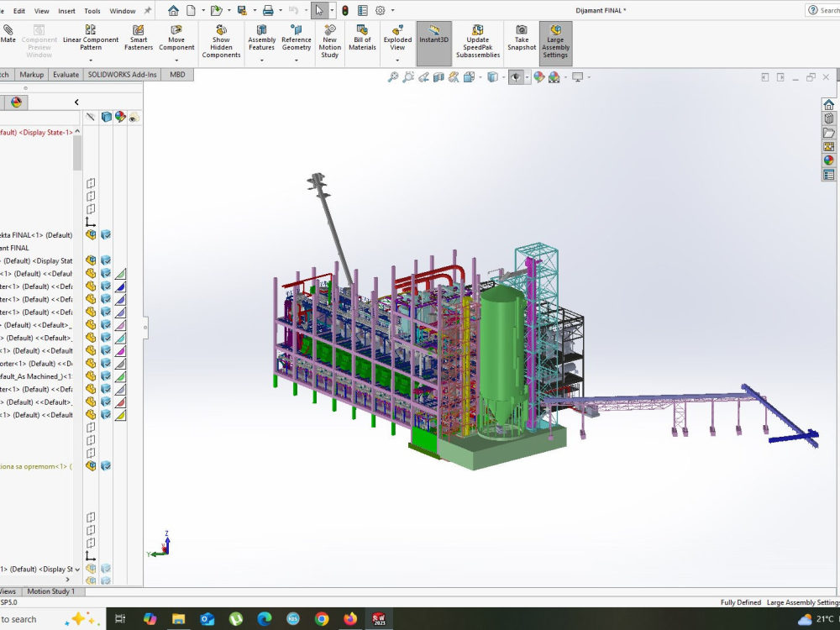Click the Home welcome icon
The width and height of the screenshot is (840, 630).
[173, 10]
